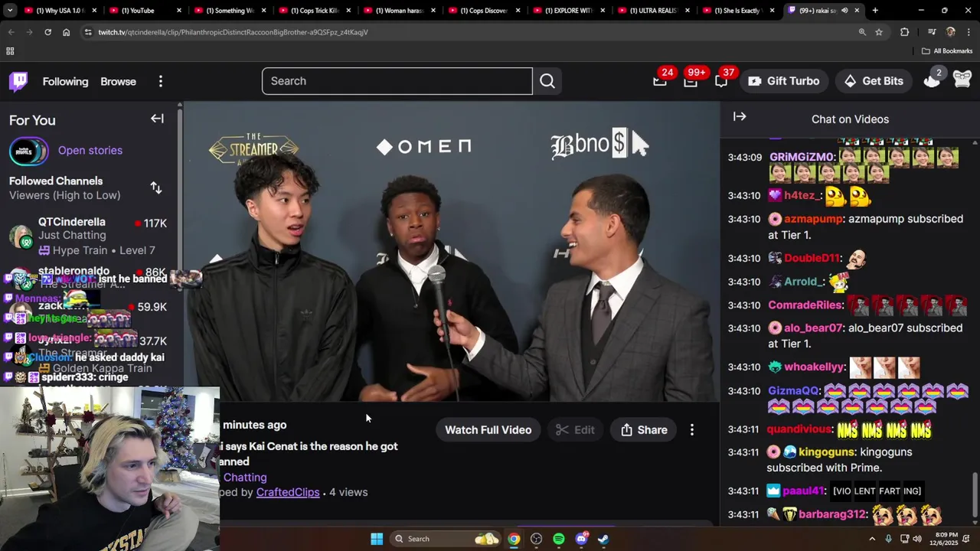Open the apps grid in bookmarks bar
This screenshot has height=551, width=980.
click(10, 51)
